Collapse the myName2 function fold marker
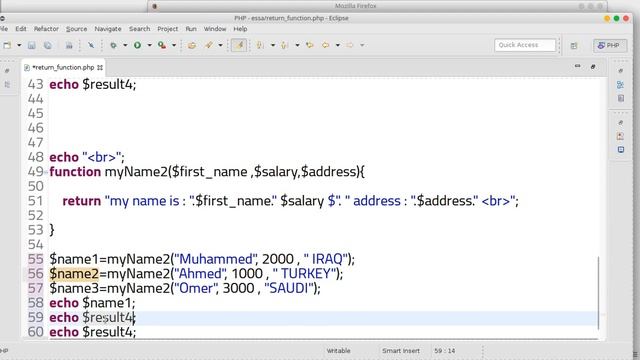The image size is (640, 360). 46,172
